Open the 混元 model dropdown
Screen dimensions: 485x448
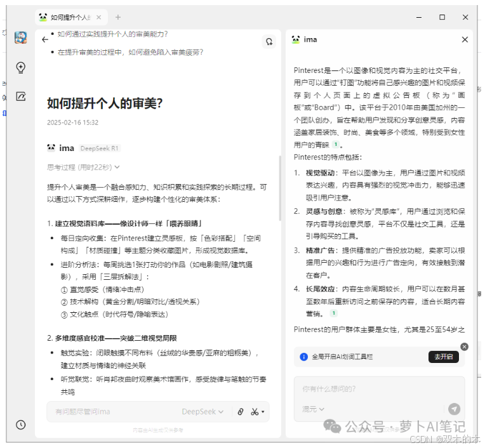[x=313, y=409]
